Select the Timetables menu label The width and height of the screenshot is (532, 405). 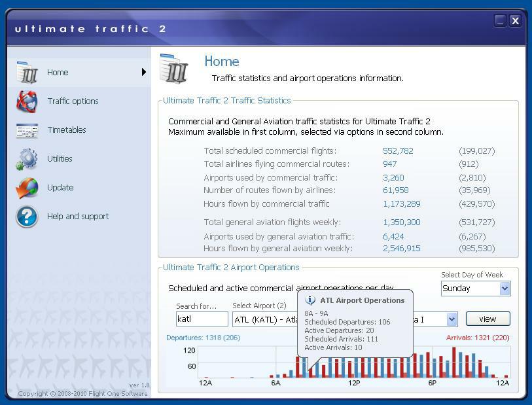coord(67,130)
